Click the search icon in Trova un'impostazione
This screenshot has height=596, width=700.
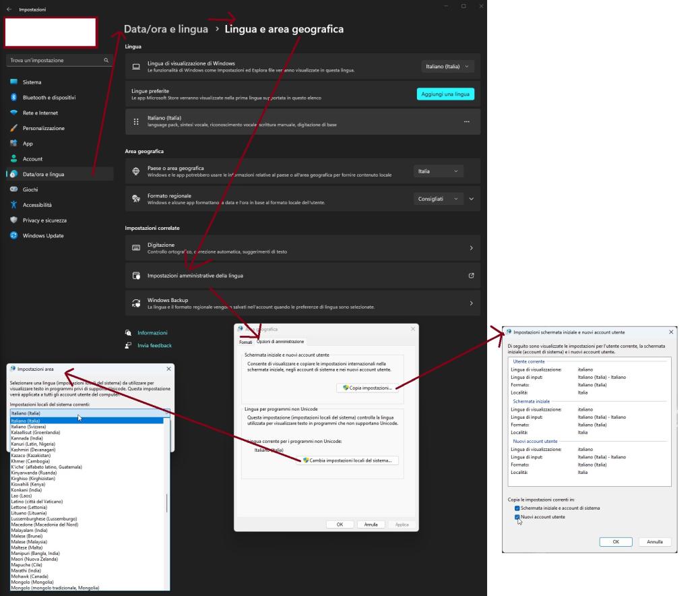[x=105, y=60]
